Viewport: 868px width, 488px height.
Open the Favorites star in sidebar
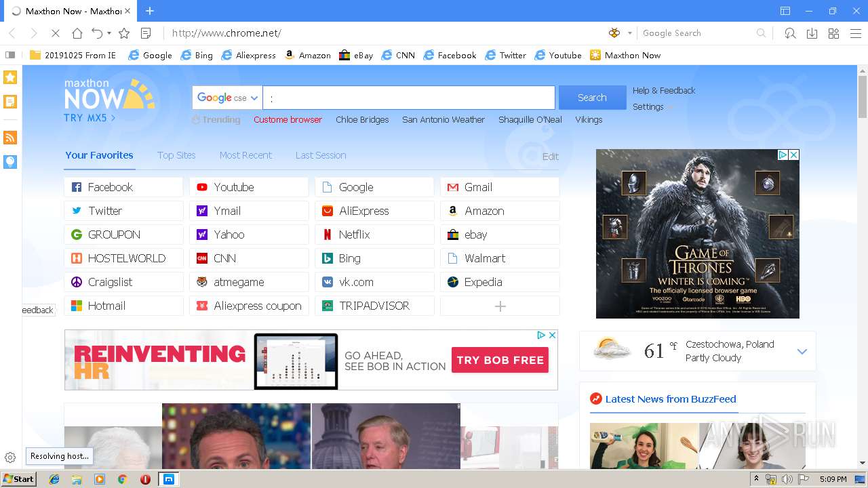click(10, 77)
